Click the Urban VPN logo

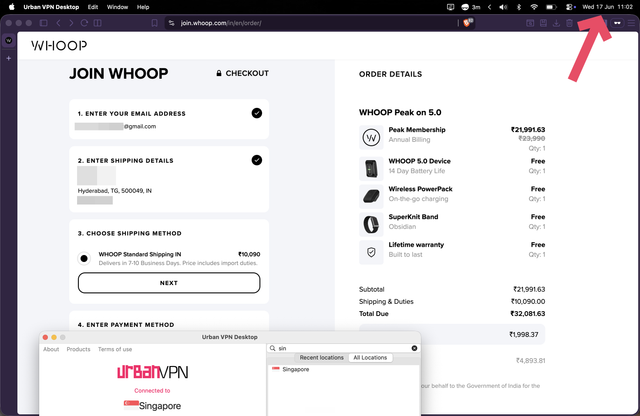(x=153, y=372)
